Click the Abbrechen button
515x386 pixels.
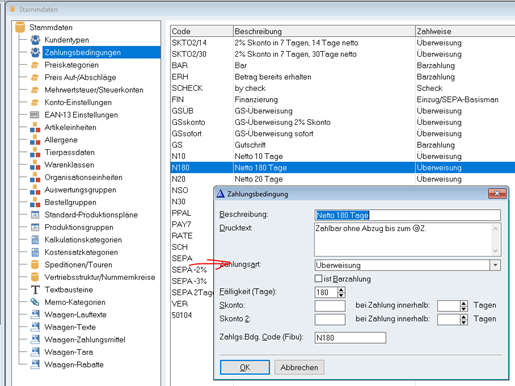(299, 367)
